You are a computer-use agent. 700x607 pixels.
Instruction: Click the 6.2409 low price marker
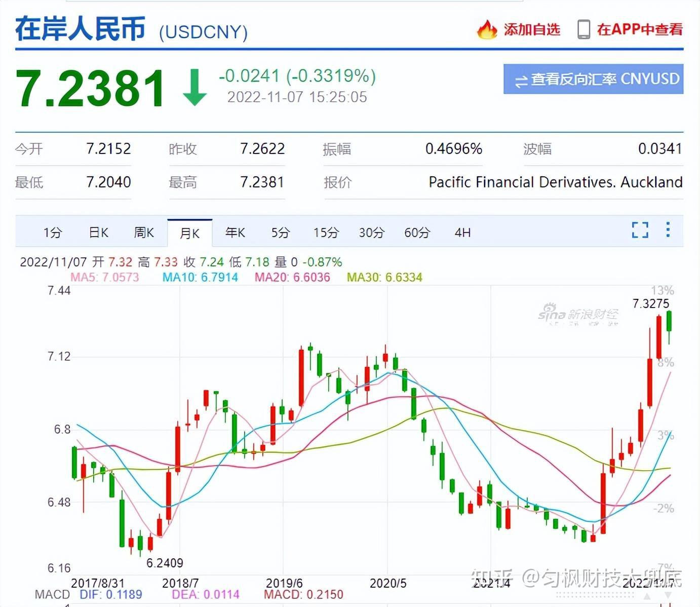pyautogui.click(x=165, y=563)
